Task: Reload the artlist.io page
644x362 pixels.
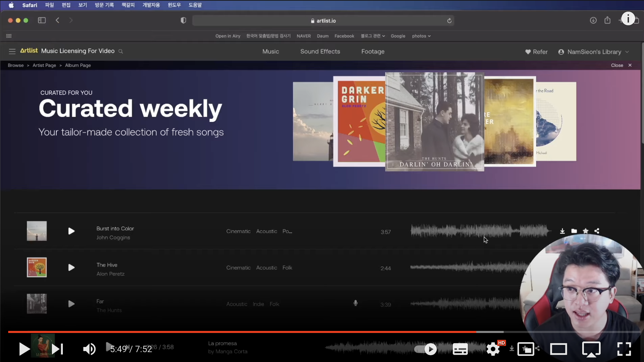Action: tap(449, 21)
